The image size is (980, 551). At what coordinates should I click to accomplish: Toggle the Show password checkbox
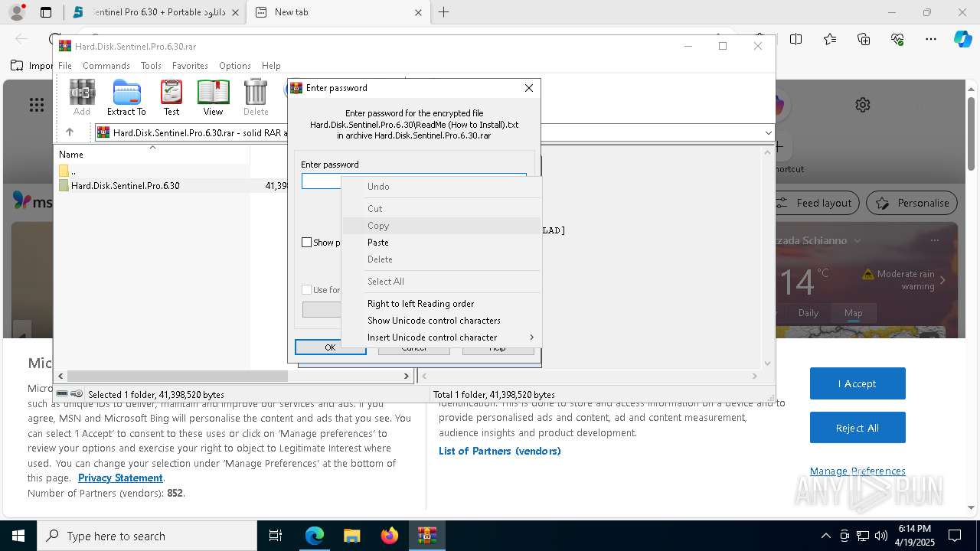pos(307,243)
